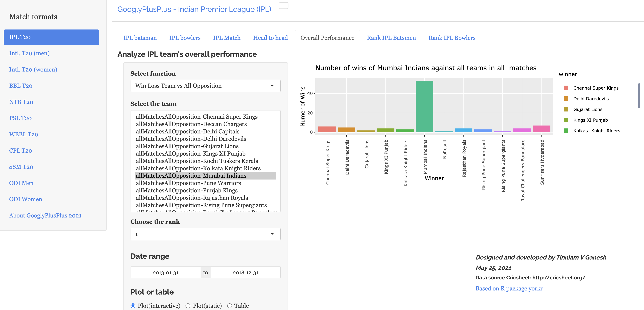The height and width of the screenshot is (310, 644).
Task: Click the Delhi Daredevils legend color square
Action: (566, 99)
